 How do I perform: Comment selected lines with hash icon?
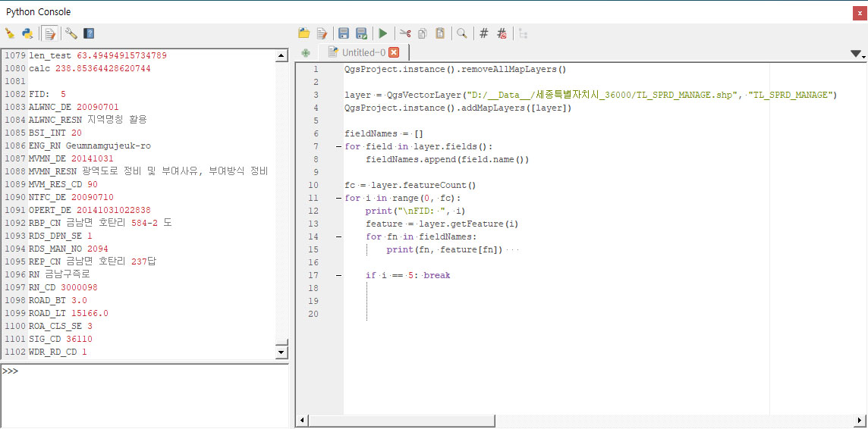pos(484,33)
